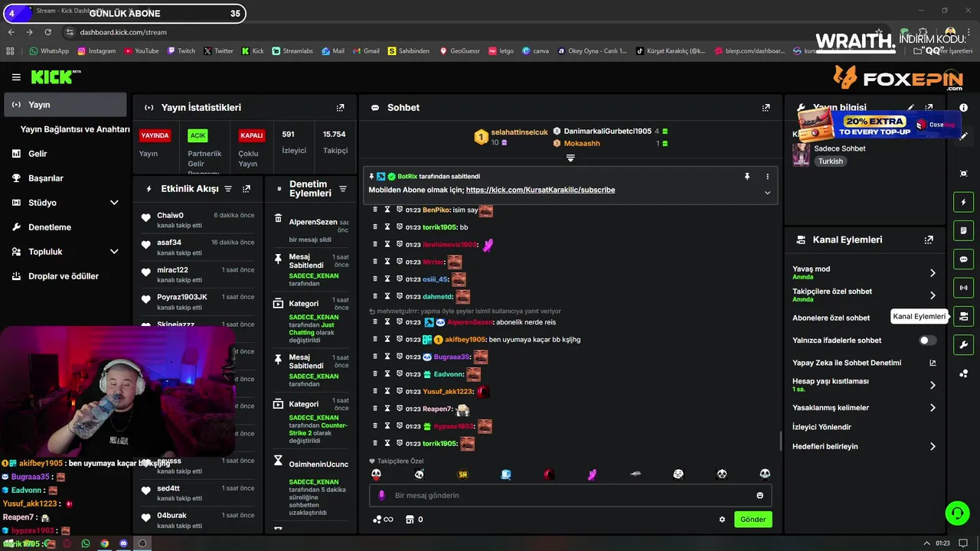Pop out the Yayın İstatistikleri panel
The height and width of the screenshot is (551, 980).
pyautogui.click(x=340, y=108)
